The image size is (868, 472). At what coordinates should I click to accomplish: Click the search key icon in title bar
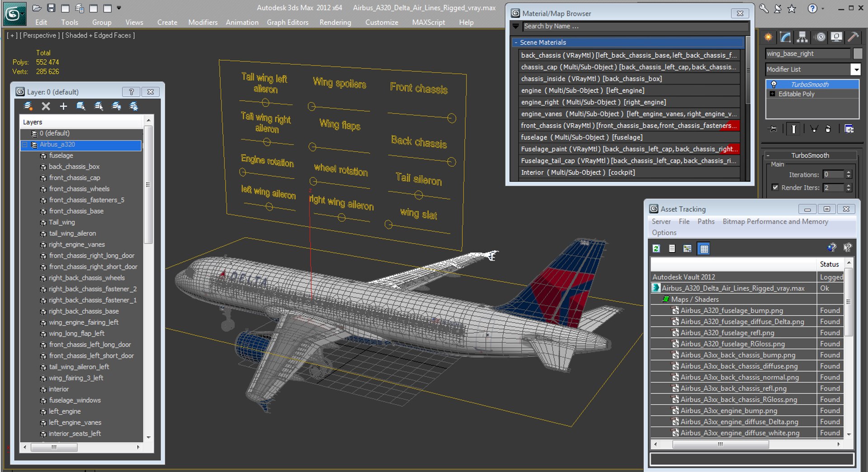click(764, 8)
